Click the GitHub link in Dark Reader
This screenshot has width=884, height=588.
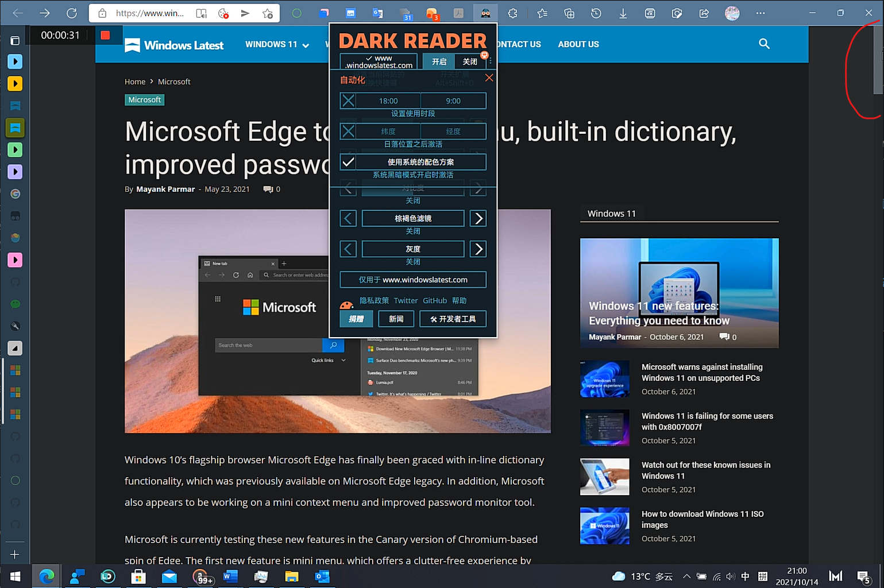pyautogui.click(x=435, y=300)
